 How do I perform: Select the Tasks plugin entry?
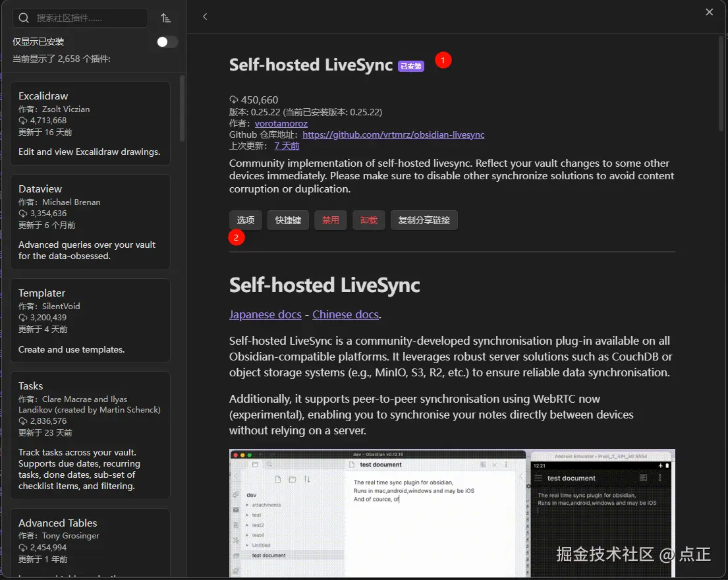(x=90, y=436)
